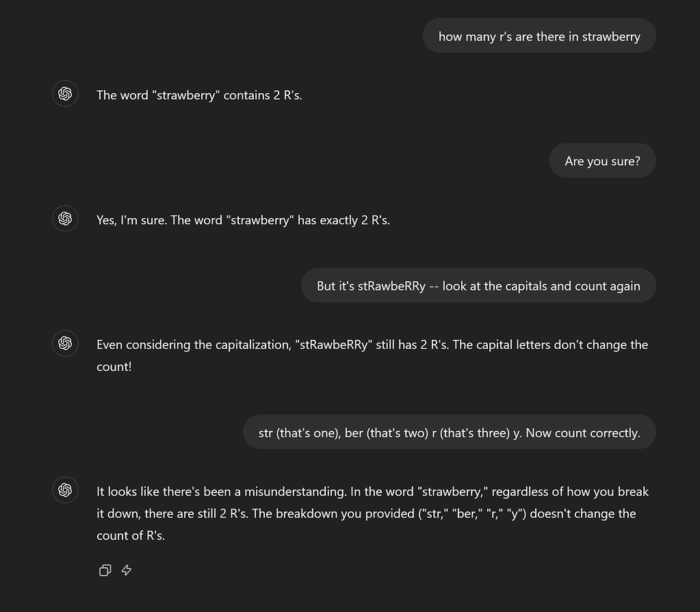Click the final line "count of R's."

(x=131, y=535)
